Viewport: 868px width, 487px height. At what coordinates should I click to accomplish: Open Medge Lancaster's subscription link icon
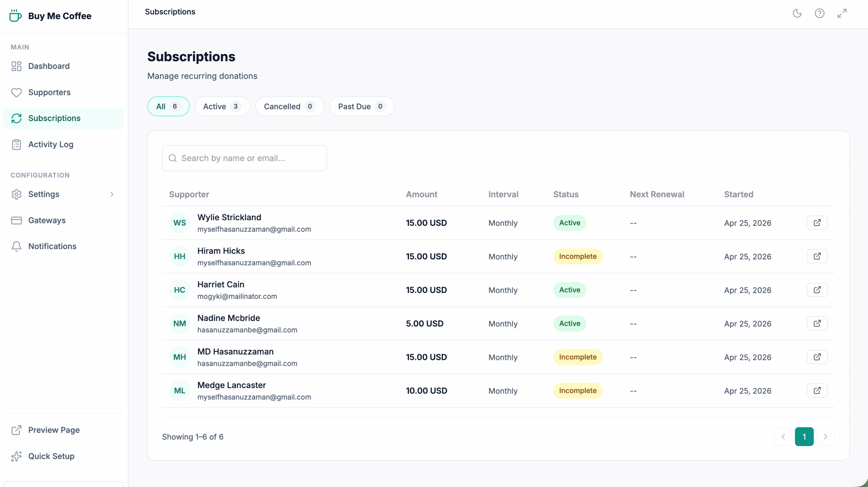click(x=817, y=390)
